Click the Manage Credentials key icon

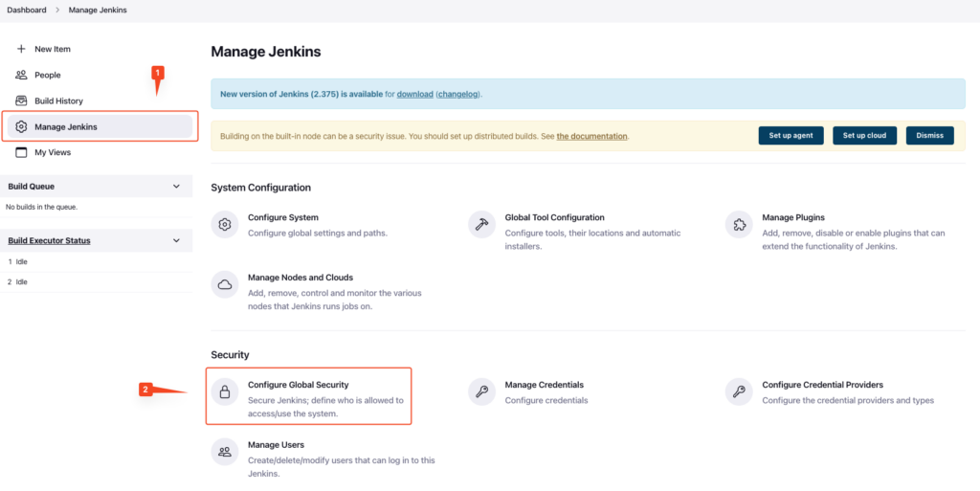(x=482, y=391)
